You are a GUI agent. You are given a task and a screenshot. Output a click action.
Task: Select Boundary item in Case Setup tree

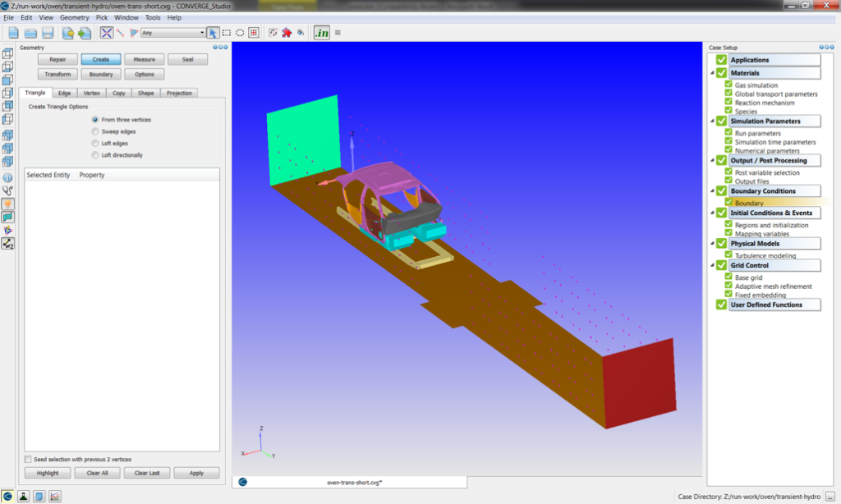[x=749, y=204]
